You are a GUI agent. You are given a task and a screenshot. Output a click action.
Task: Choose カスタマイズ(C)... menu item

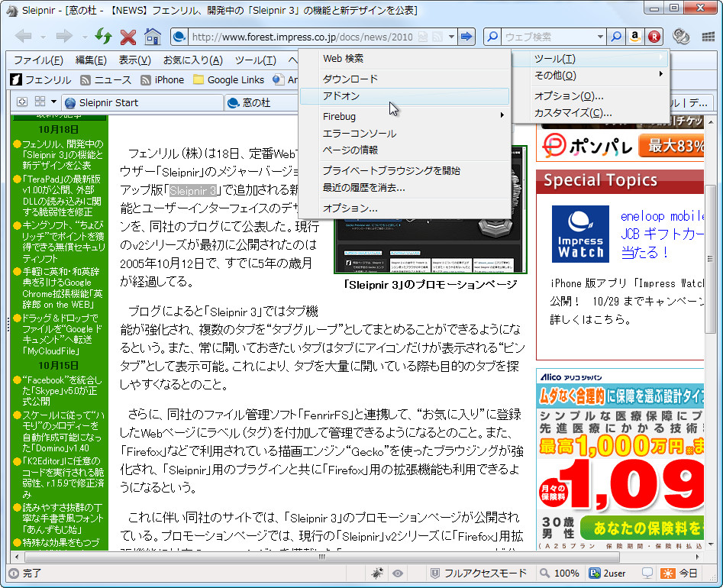[x=591, y=112]
